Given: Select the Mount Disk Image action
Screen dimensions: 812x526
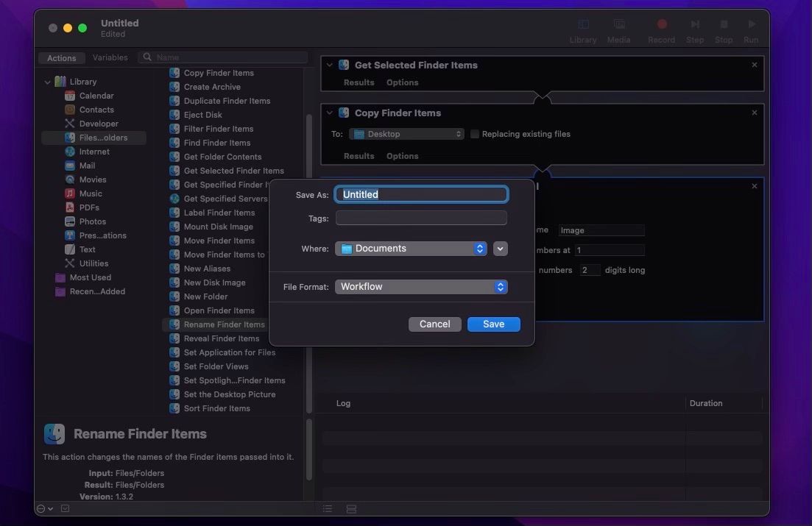Looking at the screenshot, I should point(219,226).
